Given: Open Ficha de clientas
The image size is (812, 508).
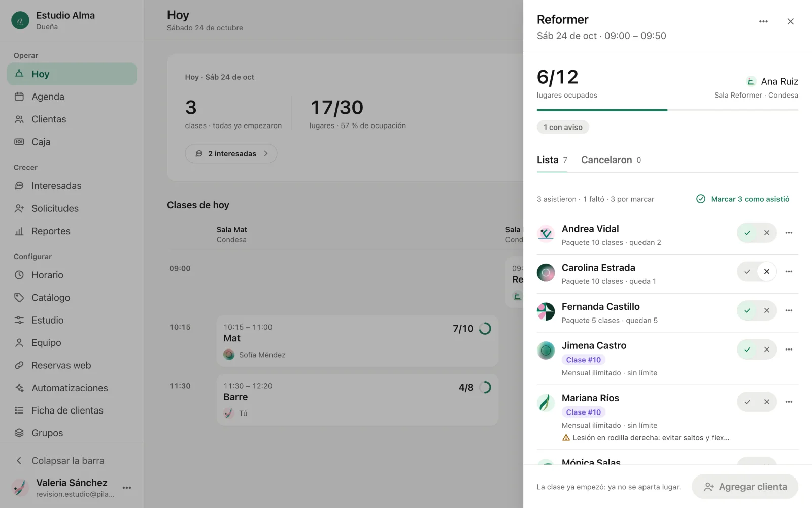Looking at the screenshot, I should coord(72,410).
